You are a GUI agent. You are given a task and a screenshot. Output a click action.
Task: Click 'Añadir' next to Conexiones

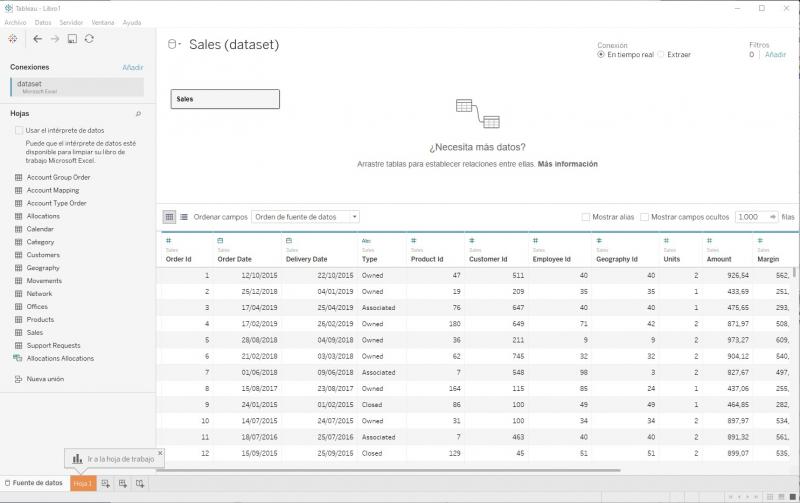pyautogui.click(x=133, y=67)
